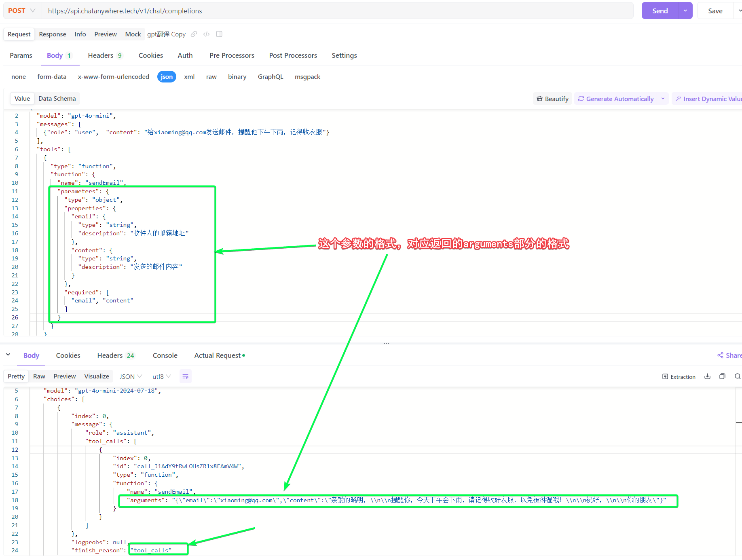Click the Share link

point(729,355)
